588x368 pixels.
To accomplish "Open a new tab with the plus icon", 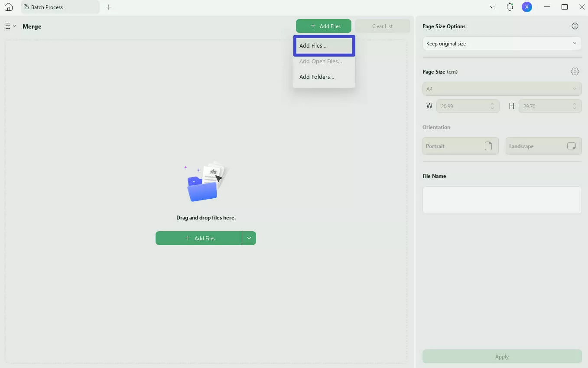I will click(109, 7).
